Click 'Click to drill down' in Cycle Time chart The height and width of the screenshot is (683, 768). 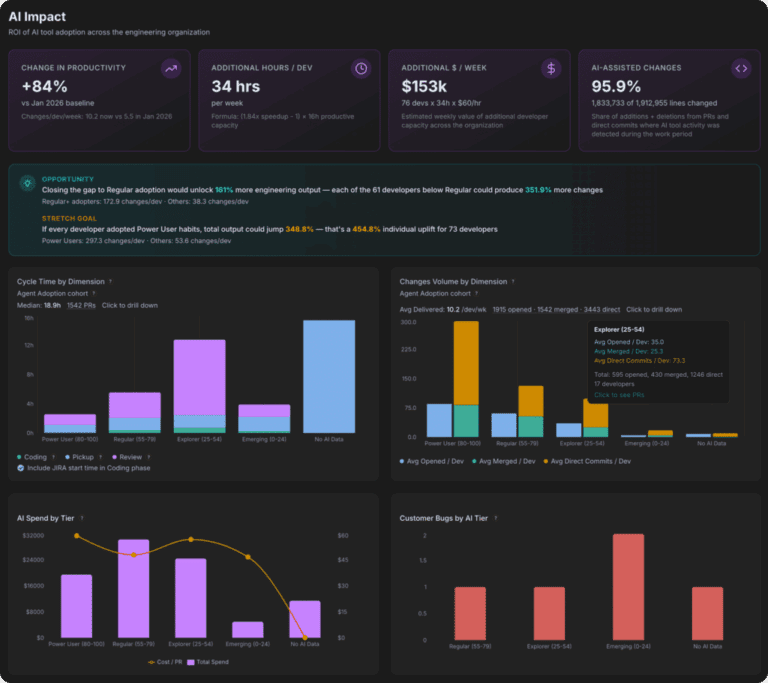(130, 306)
